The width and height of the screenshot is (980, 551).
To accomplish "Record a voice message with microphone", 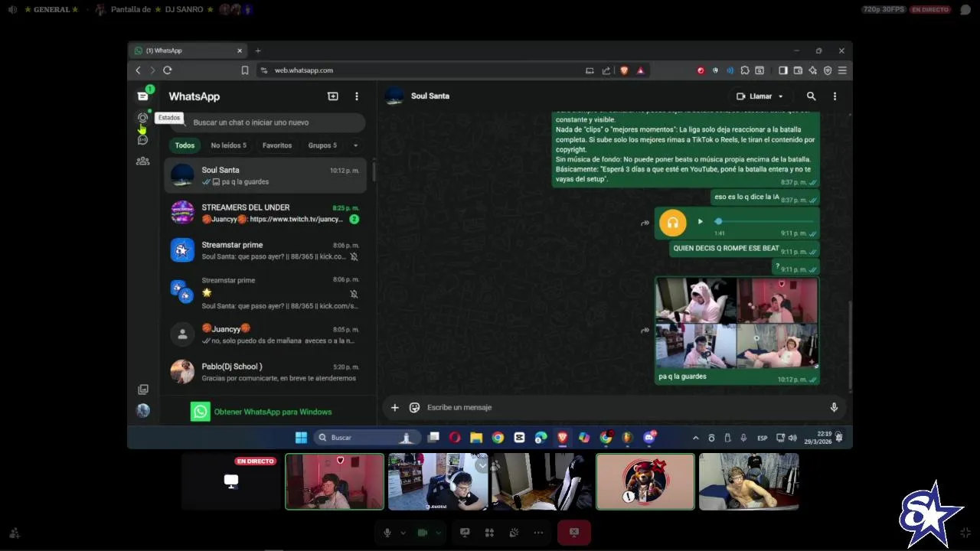I will [834, 408].
